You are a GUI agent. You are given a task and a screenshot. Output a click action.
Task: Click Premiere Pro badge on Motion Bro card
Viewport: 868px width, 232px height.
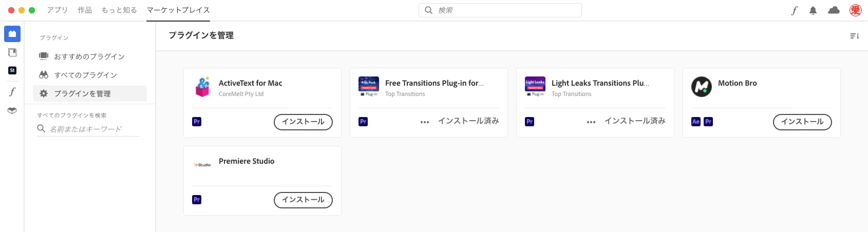pos(708,122)
